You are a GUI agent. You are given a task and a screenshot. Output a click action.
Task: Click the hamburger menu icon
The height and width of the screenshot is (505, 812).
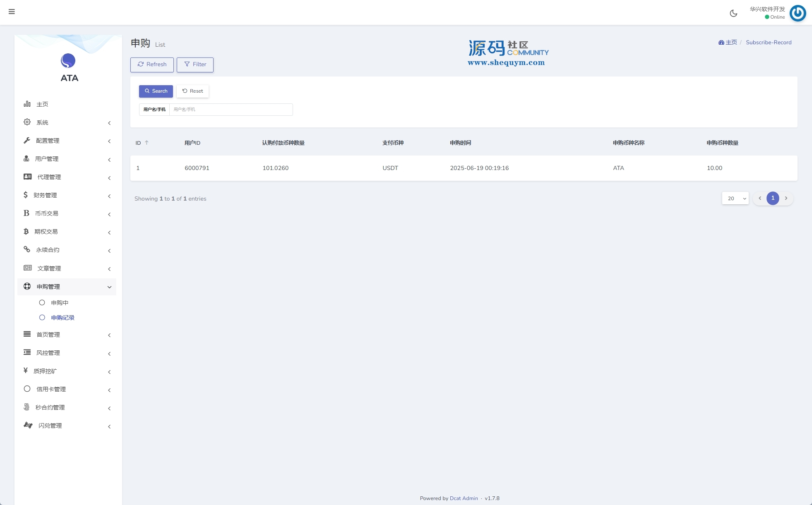click(12, 12)
